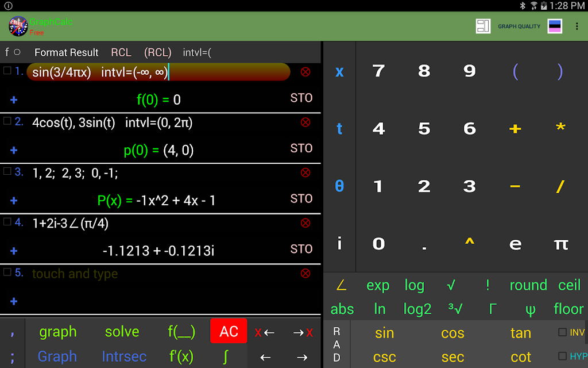Viewport: 588px width, 368px height.
Task: Select the 4cos(t), 3sin(t) expression
Action: [113, 123]
